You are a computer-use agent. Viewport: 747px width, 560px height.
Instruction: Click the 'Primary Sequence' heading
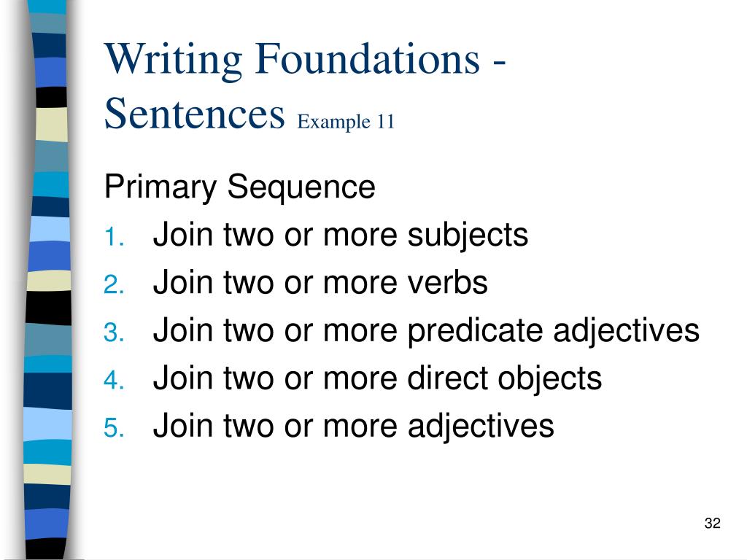pos(239,187)
